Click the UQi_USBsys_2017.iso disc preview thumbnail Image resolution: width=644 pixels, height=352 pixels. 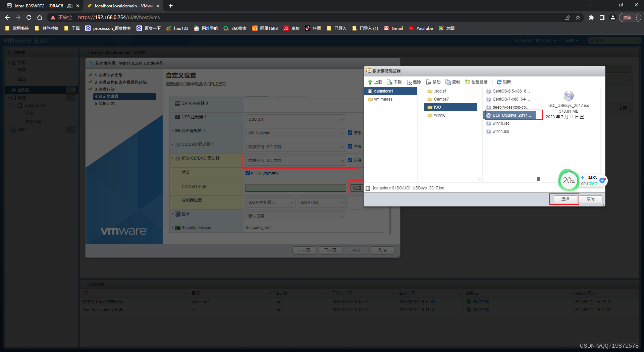pos(569,96)
